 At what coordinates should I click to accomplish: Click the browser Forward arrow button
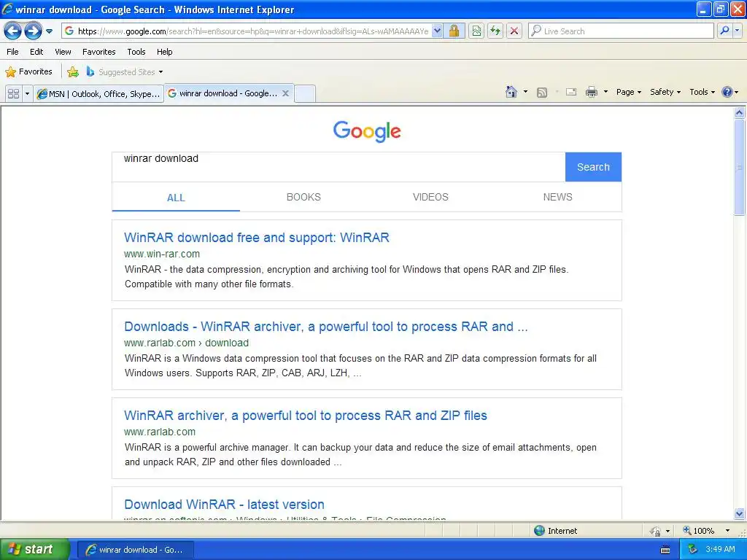point(33,31)
